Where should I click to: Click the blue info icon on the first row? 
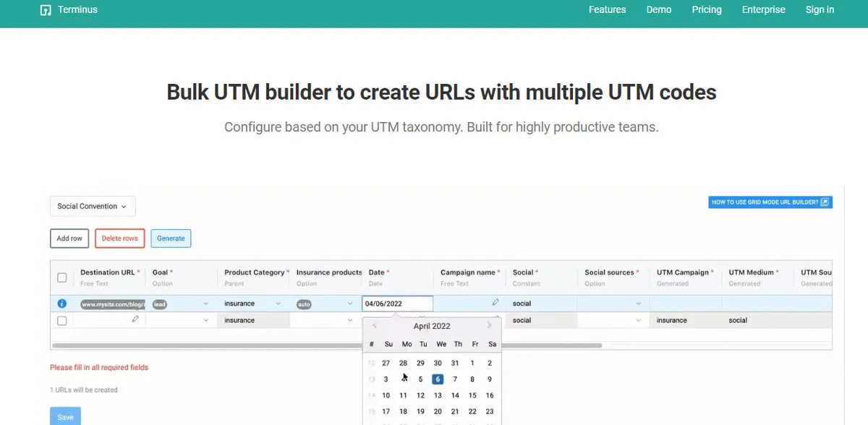(61, 303)
